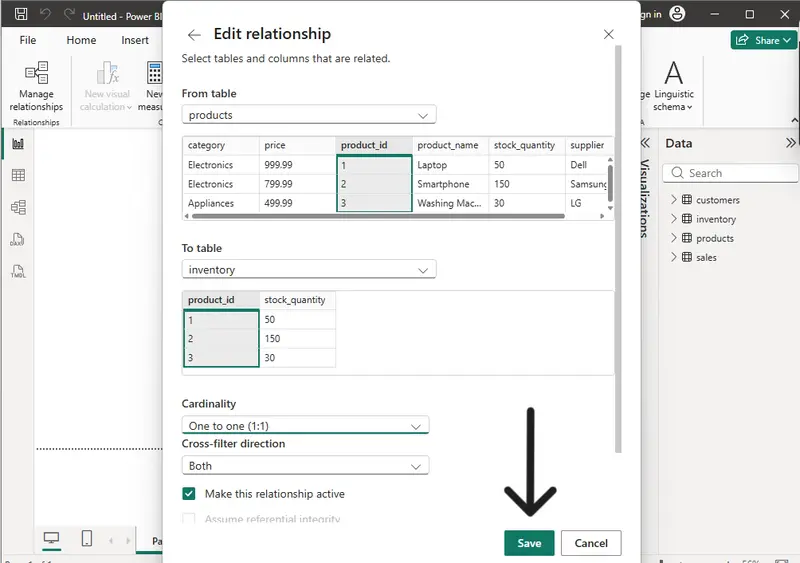Click the Samsung supplier cell
The height and width of the screenshot is (563, 800).
click(587, 184)
